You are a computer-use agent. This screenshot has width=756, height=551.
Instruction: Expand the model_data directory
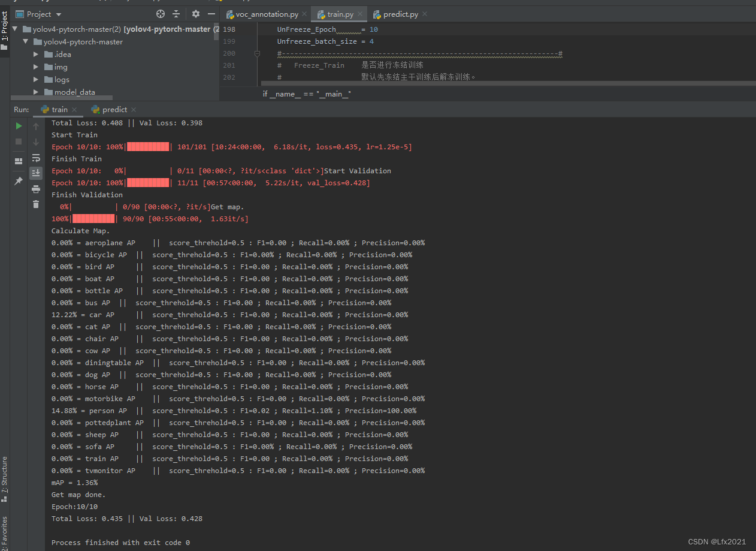36,92
